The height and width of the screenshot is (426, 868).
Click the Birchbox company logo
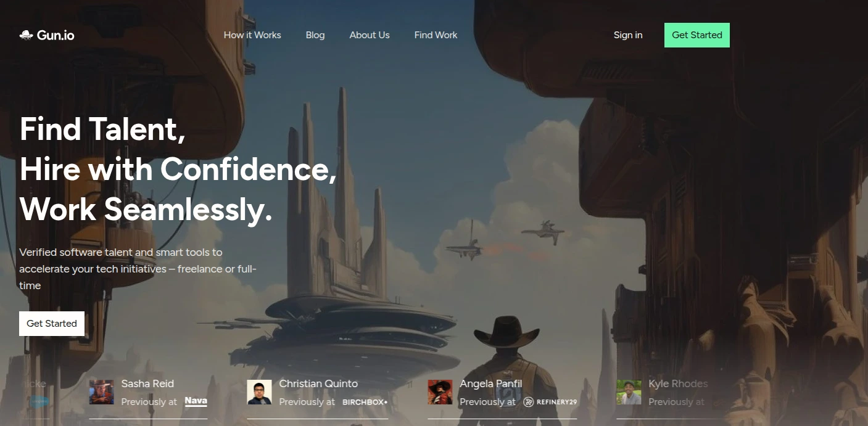click(x=365, y=402)
